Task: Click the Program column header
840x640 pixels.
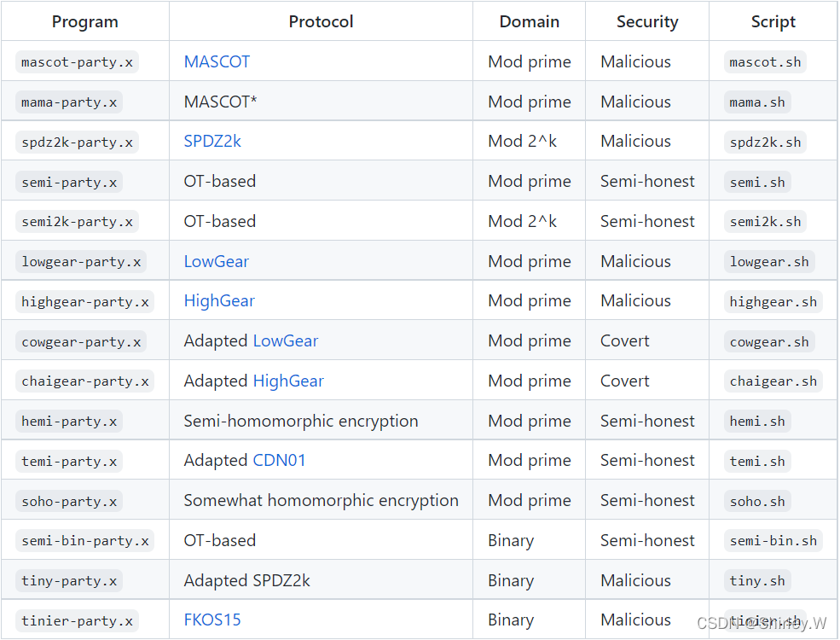Action: pyautogui.click(x=84, y=21)
